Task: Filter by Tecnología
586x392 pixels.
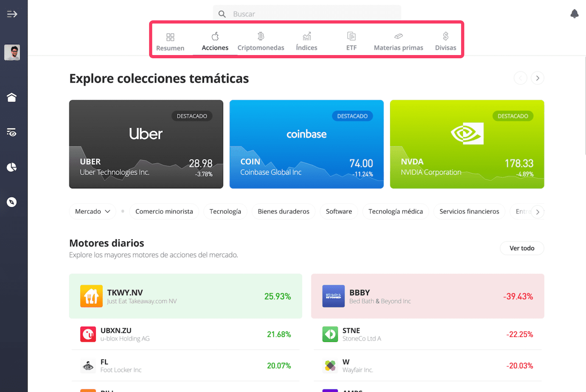Action: point(225,211)
